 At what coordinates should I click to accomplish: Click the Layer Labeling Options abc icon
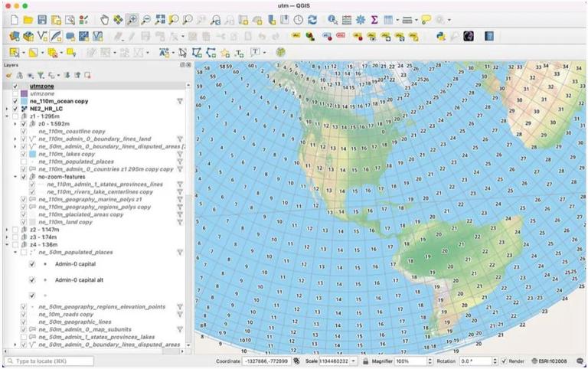[296, 37]
